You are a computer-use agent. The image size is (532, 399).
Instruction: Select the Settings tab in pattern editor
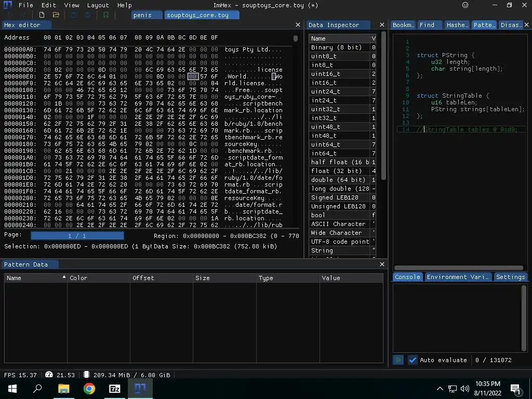coord(510,277)
